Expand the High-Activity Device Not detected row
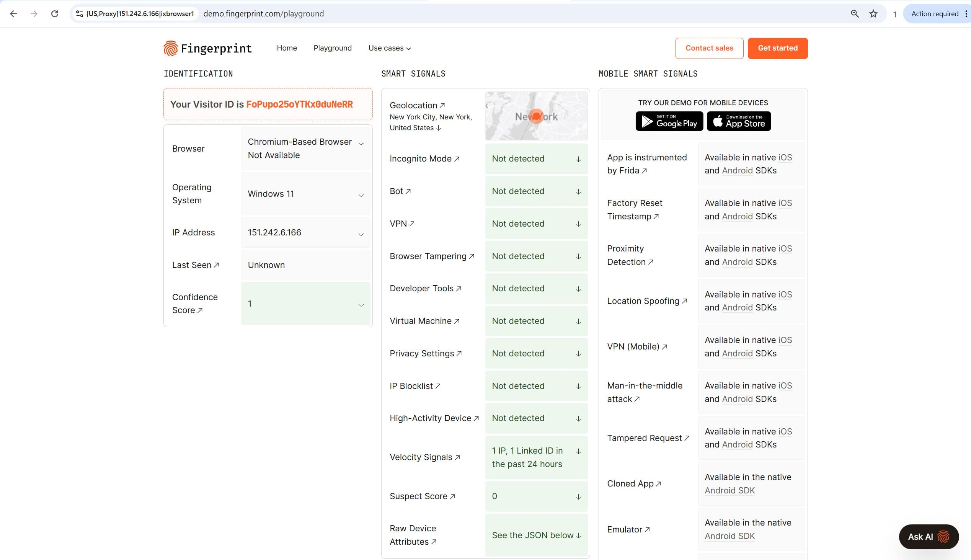 [x=537, y=418]
